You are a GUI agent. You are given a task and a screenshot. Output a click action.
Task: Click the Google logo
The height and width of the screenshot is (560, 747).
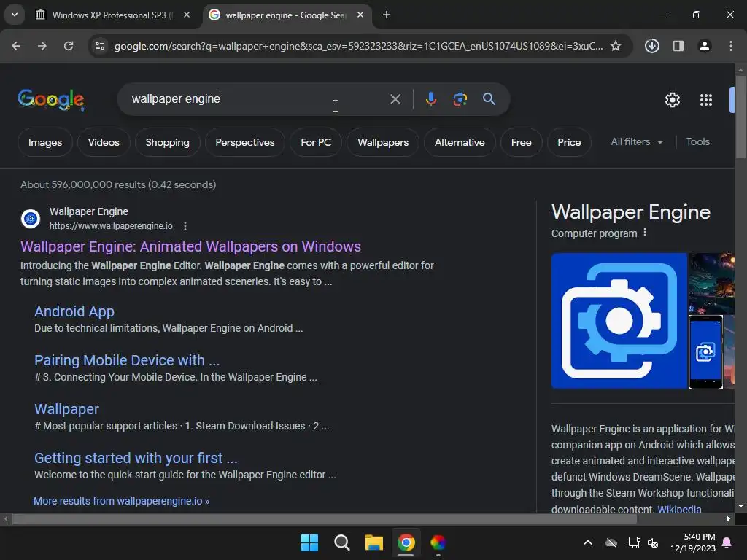click(51, 99)
